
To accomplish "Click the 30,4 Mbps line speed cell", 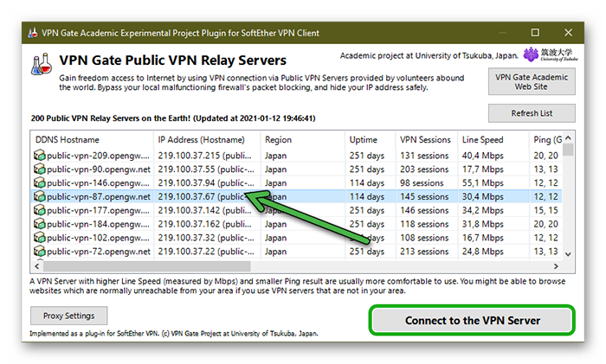I will (483, 196).
